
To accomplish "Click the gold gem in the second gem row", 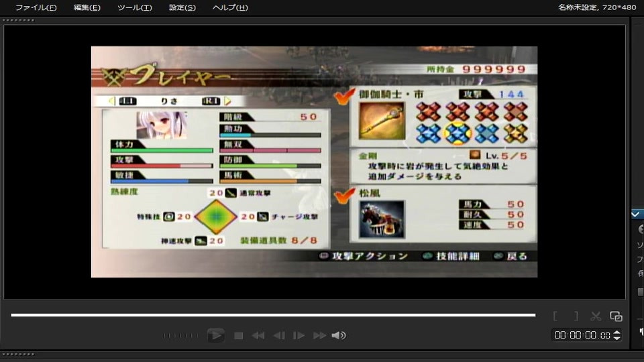I will tap(515, 133).
